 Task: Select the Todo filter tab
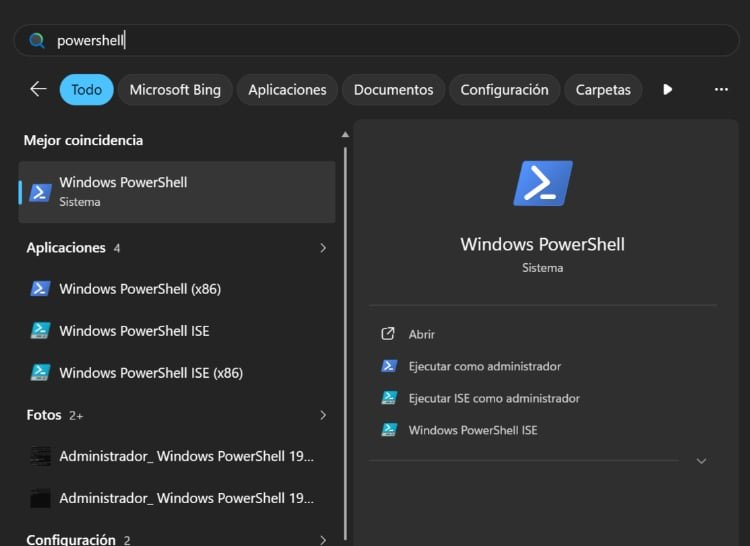click(x=87, y=89)
